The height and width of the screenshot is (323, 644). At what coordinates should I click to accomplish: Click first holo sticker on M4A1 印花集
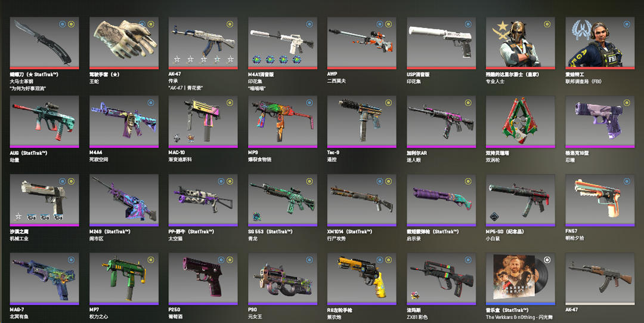point(256,60)
